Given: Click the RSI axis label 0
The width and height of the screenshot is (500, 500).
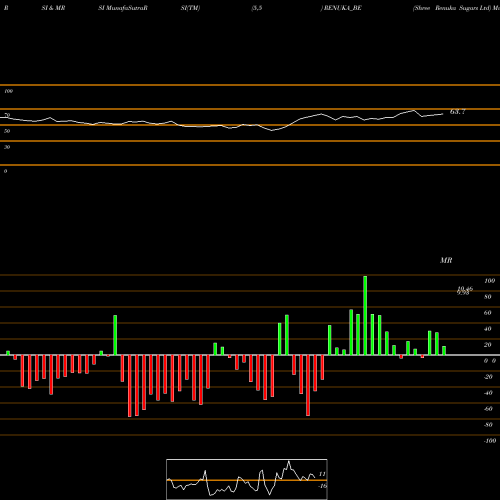Looking at the screenshot, I should point(5,171).
